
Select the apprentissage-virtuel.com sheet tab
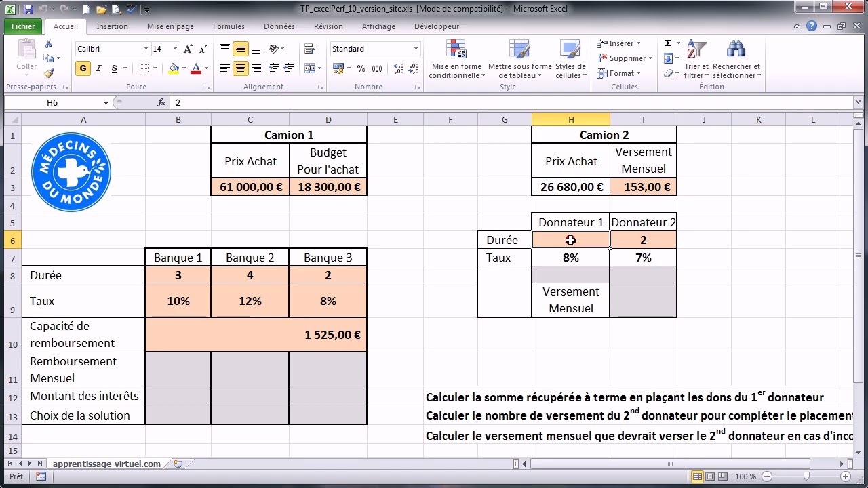click(x=106, y=464)
